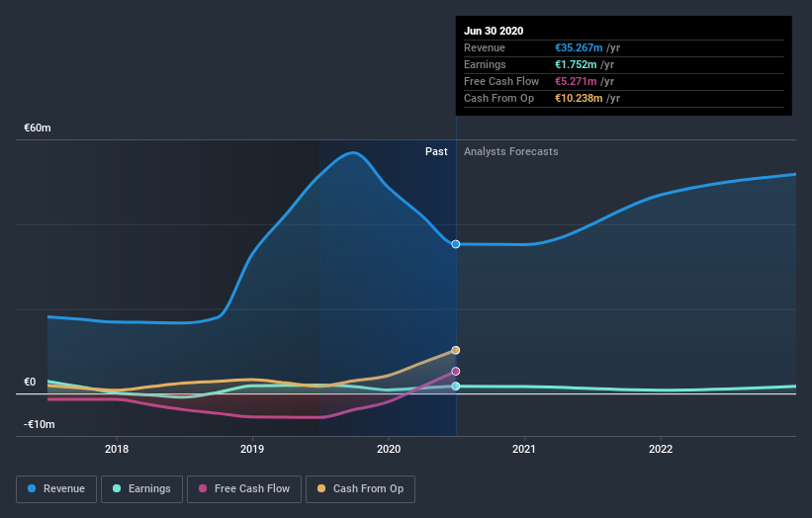Image resolution: width=812 pixels, height=518 pixels.
Task: Select the 2018 x-axis label
Action: click(117, 449)
